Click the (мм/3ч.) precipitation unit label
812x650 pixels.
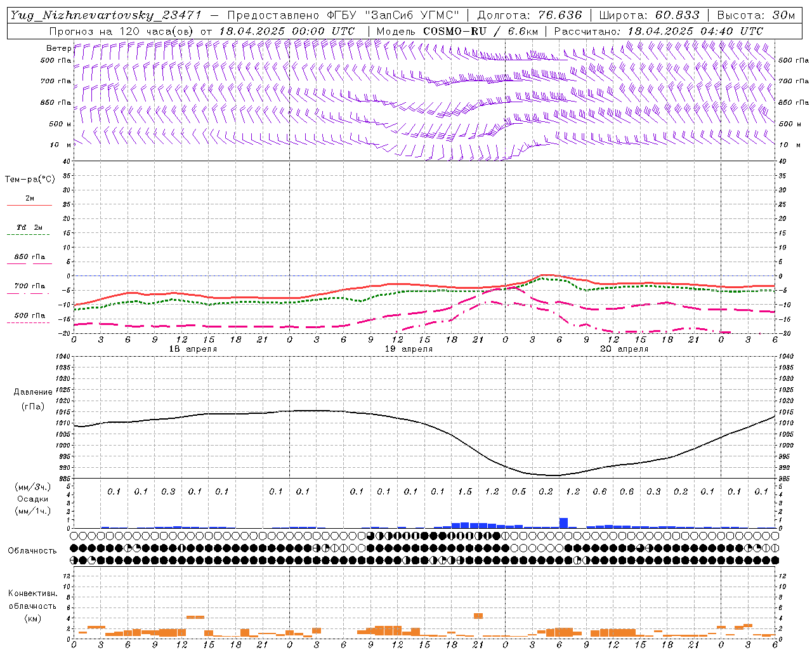click(32, 487)
